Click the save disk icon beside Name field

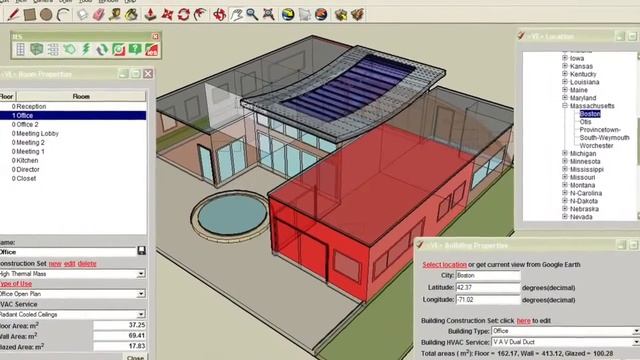click(141, 250)
